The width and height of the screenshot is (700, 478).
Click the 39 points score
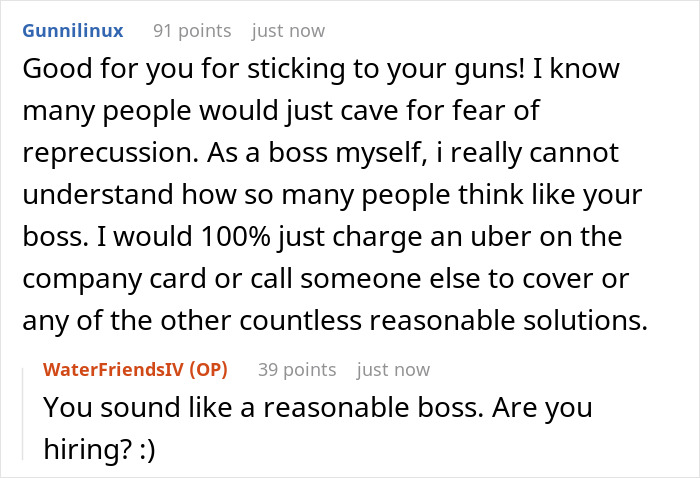pyautogui.click(x=297, y=370)
